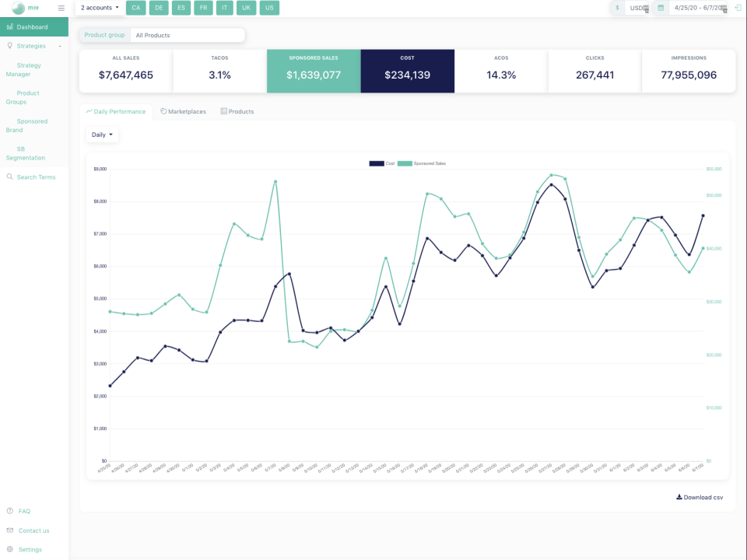This screenshot has width=747, height=560.
Task: Click the Download csv button
Action: [x=698, y=497]
